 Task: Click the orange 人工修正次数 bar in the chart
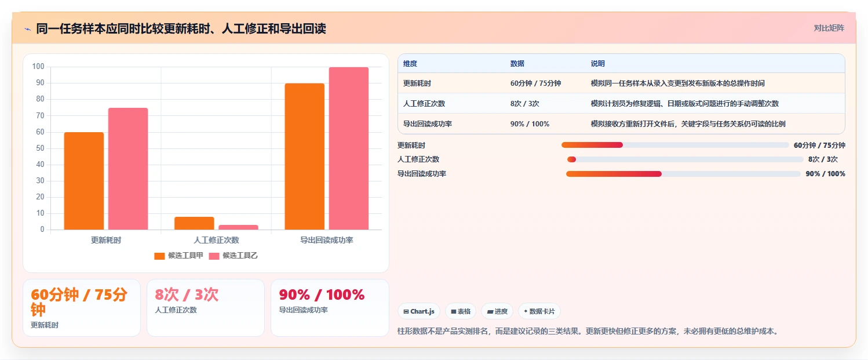(x=194, y=223)
